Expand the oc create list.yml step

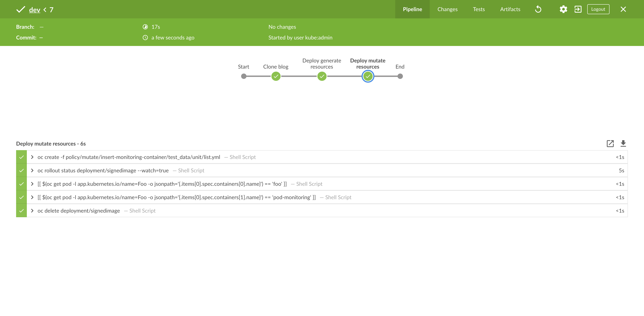32,157
